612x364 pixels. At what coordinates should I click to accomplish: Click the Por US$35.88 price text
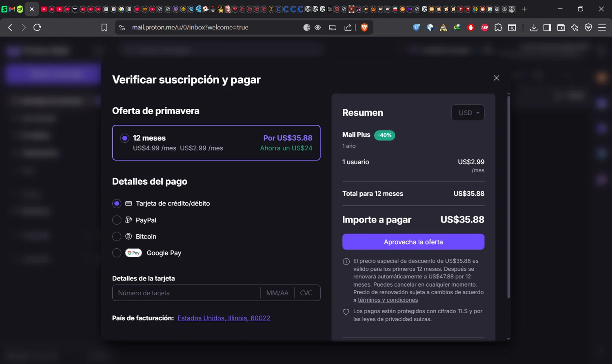[x=288, y=138]
